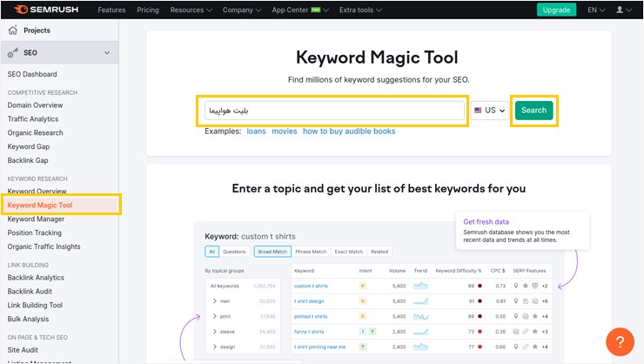Open Bulk Analysis in sidebar

[x=28, y=319]
